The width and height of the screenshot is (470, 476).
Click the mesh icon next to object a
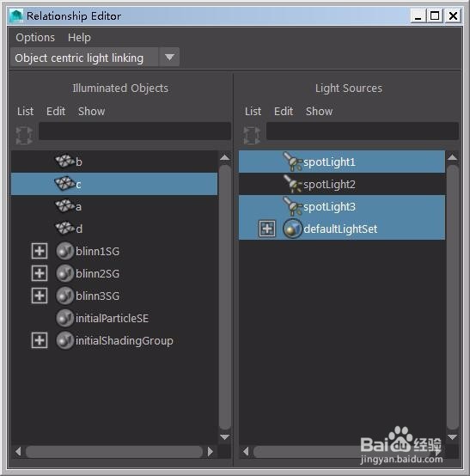pyautogui.click(x=64, y=206)
